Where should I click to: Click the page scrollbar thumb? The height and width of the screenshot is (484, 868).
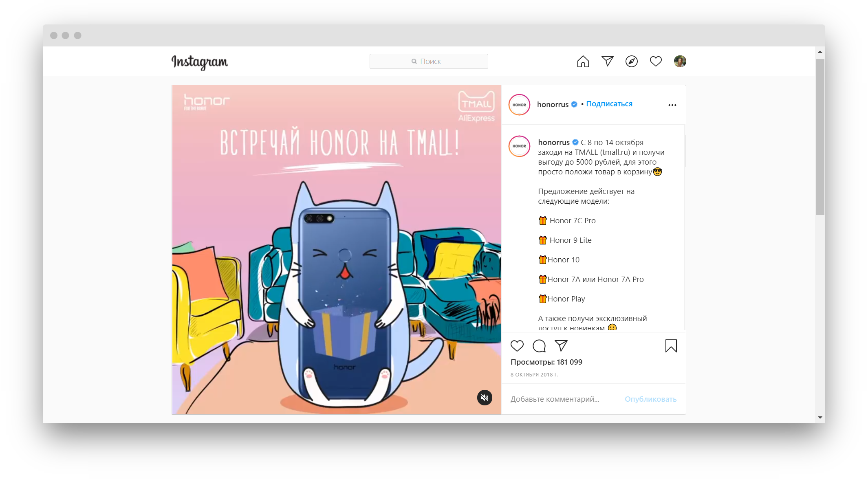tap(820, 137)
